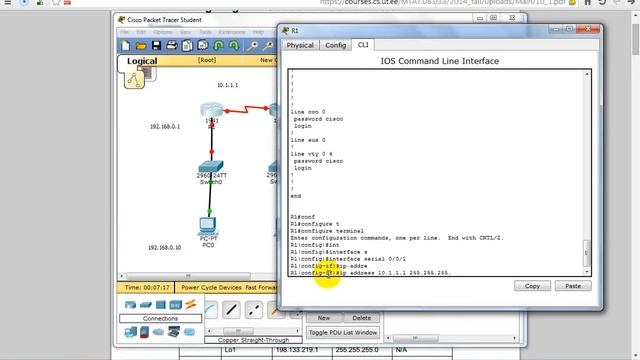Switch to the Config tab in R1 window
Viewport: 640px width, 360px height.
pos(336,45)
